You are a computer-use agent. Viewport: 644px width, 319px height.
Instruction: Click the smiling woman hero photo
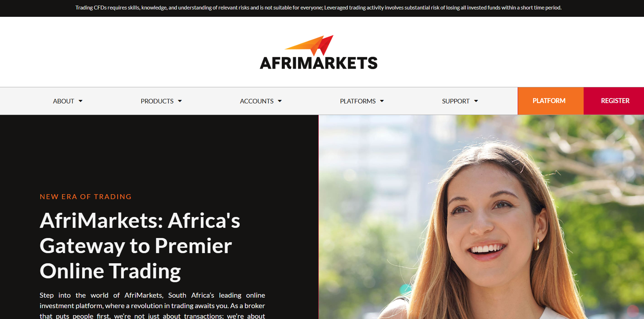pos(481,217)
